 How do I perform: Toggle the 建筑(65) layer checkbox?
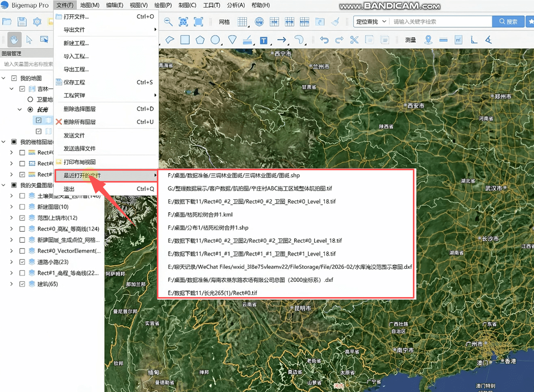point(22,284)
